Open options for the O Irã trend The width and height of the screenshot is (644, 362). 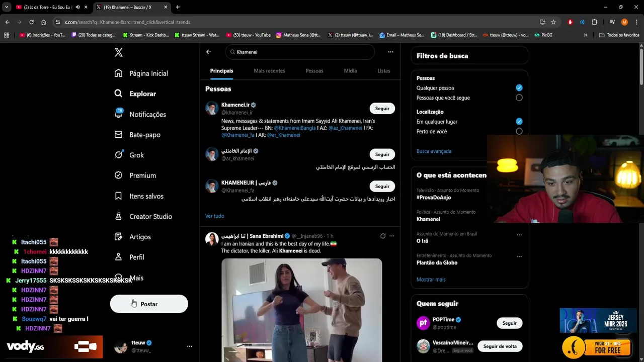tap(519, 235)
